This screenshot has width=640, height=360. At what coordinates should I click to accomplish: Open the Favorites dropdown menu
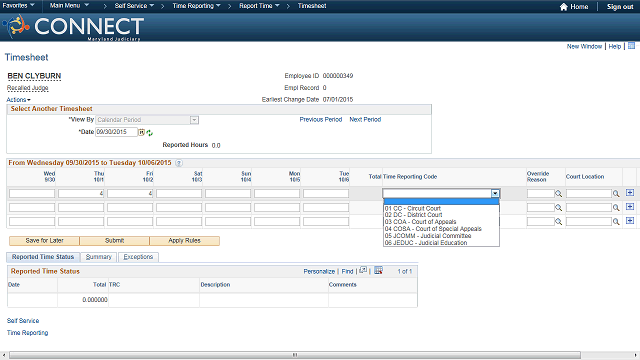point(18,6)
